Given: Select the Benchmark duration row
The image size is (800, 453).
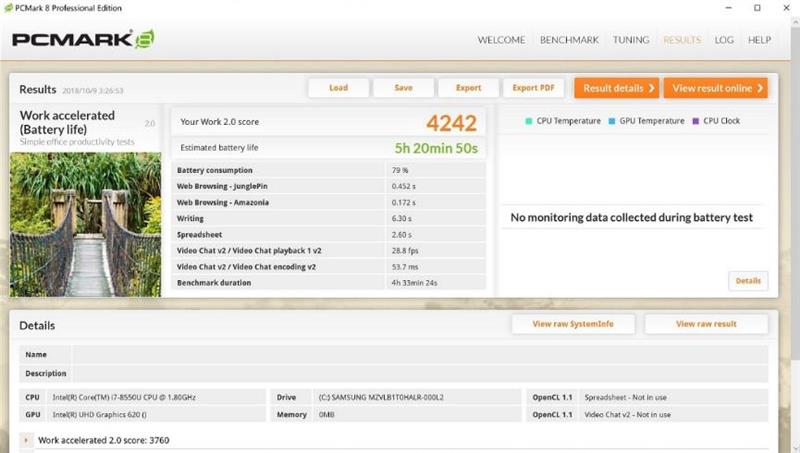Looking at the screenshot, I should pyautogui.click(x=329, y=283).
